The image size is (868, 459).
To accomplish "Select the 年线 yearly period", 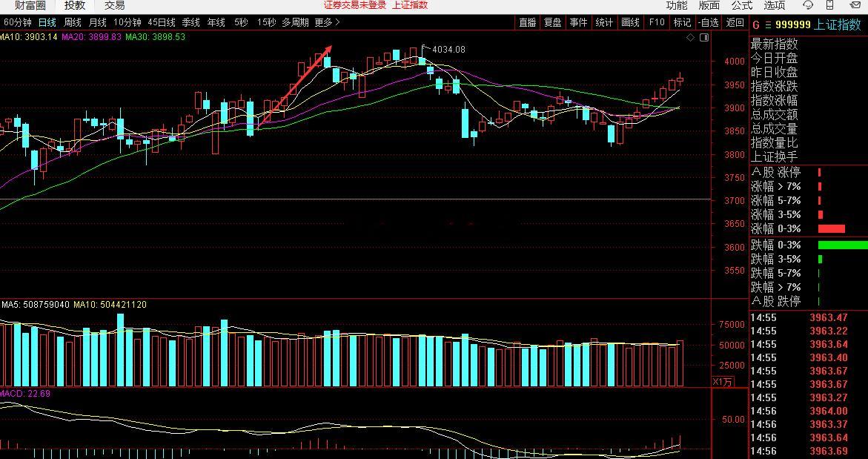I will click(216, 23).
